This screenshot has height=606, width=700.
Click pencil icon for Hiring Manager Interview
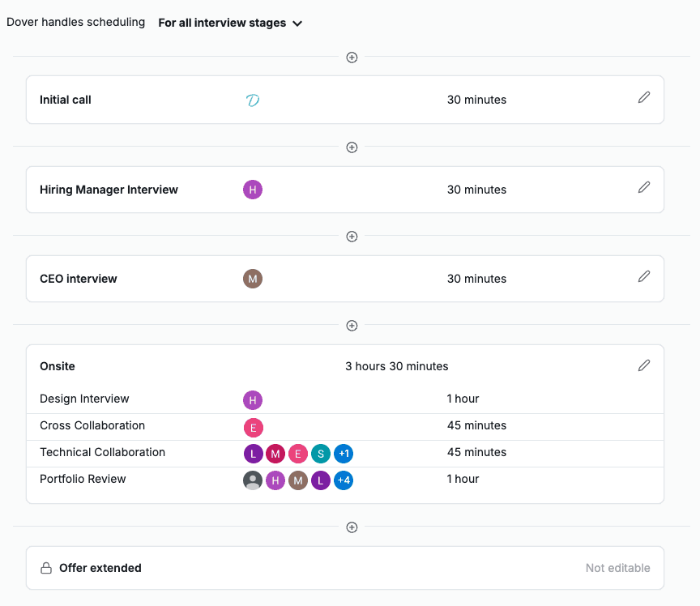coord(644,187)
